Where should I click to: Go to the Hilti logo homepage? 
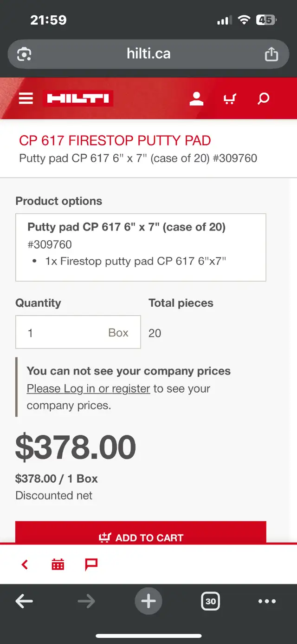(x=78, y=99)
